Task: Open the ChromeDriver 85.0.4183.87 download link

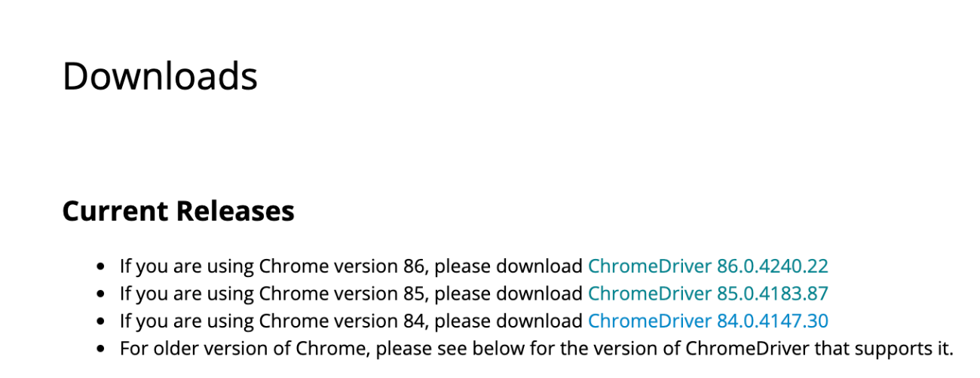Action: click(x=708, y=294)
